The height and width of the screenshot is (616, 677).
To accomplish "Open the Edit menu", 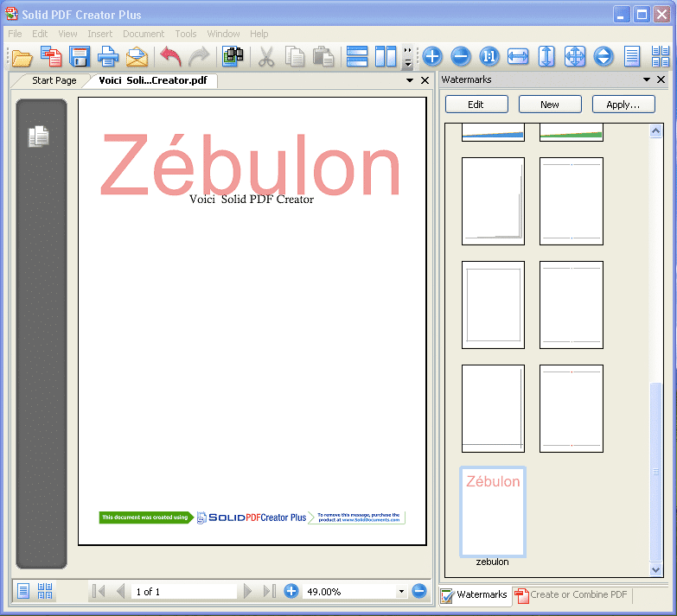I will 40,34.
